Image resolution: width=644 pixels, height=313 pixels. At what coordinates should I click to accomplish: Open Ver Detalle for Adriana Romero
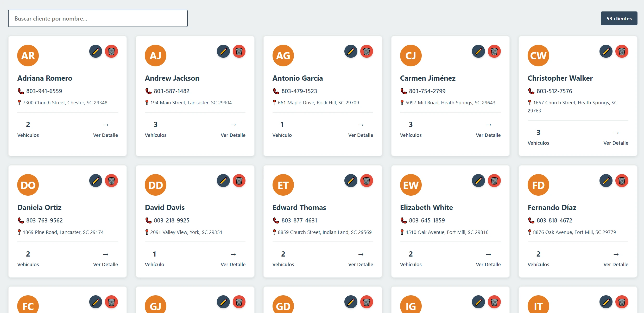point(106,129)
